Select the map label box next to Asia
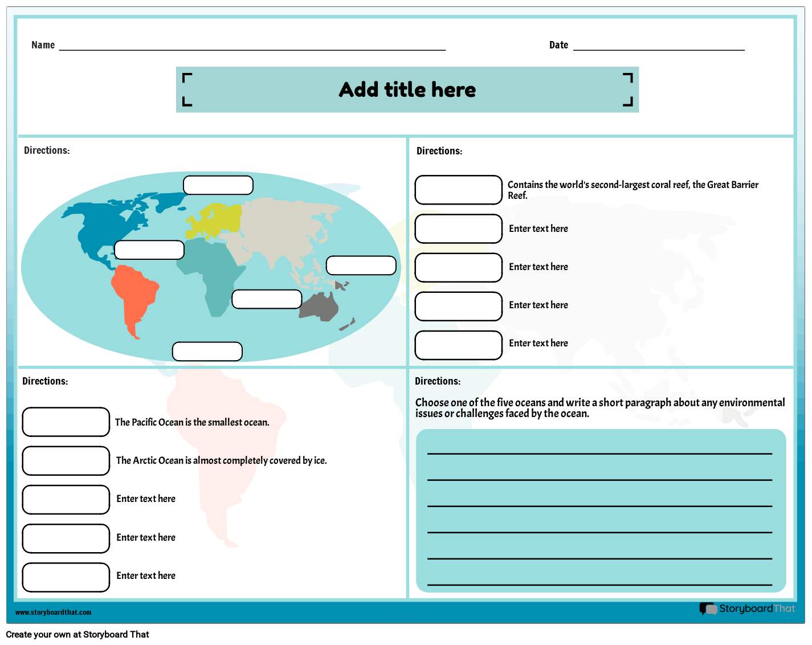Viewport: 812px width, 645px height. (361, 266)
